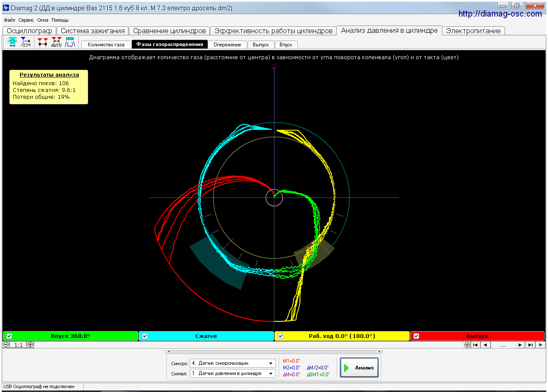Click the Результаты анализа heading
The height and width of the screenshot is (392, 548).
tap(49, 74)
